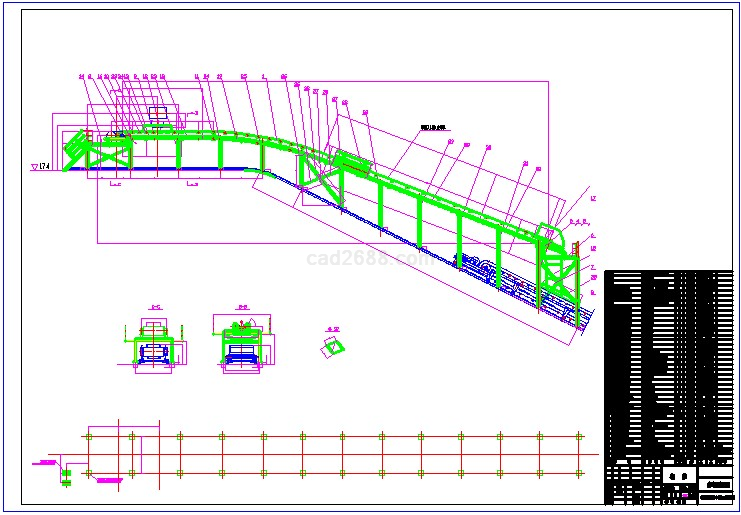
Task: Click the green symbol left of foundation plan
Action: point(67,475)
